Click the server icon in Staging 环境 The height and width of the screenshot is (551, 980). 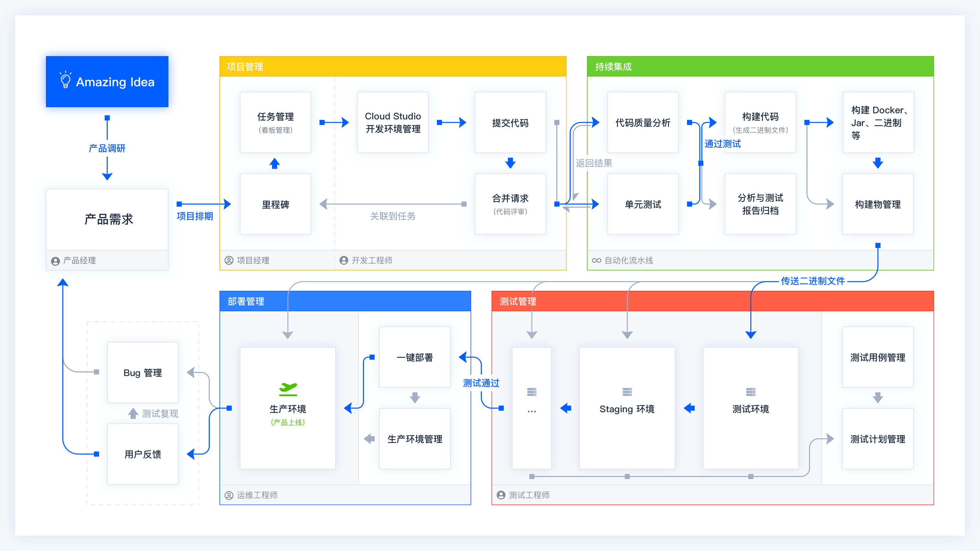point(627,392)
